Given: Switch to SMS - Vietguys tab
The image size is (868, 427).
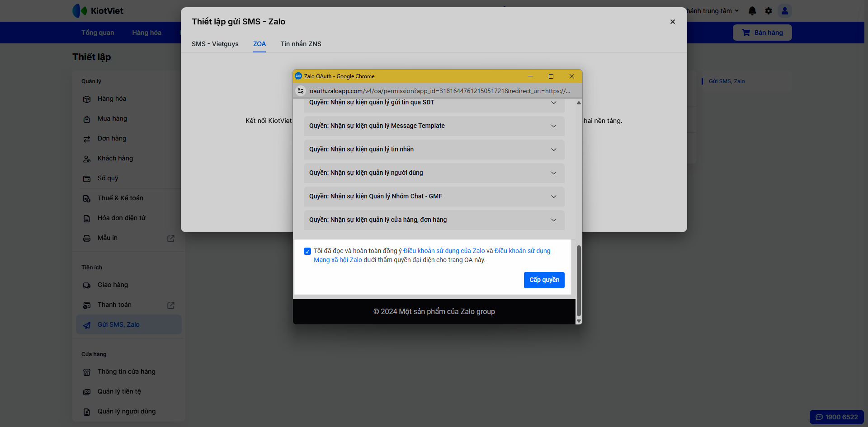Looking at the screenshot, I should click(x=215, y=44).
